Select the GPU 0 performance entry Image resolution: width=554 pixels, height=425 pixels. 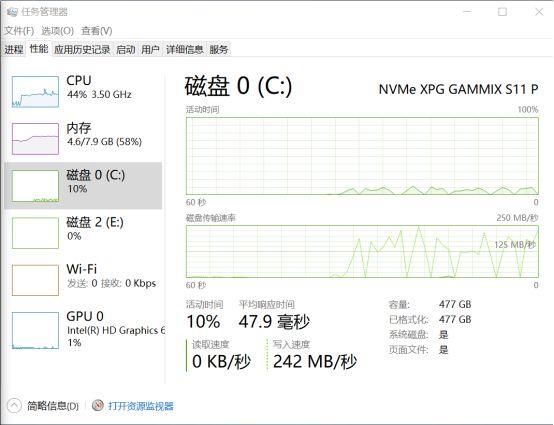83,330
